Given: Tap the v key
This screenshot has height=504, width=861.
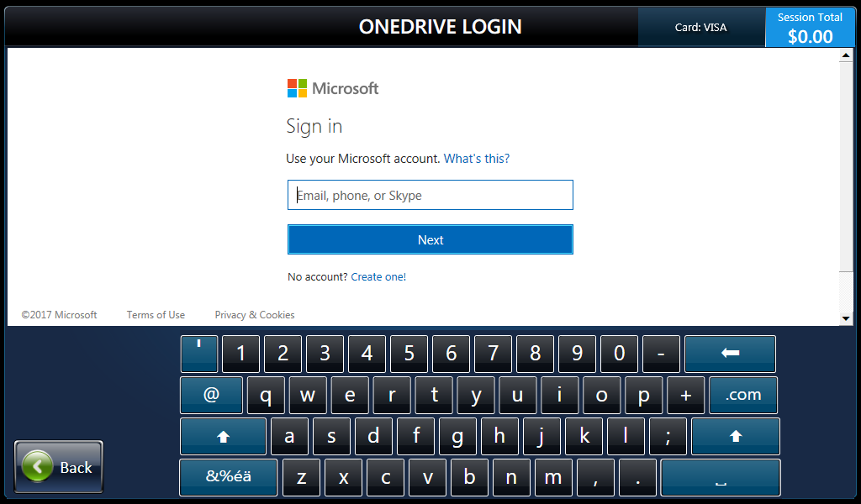Looking at the screenshot, I should click(427, 478).
